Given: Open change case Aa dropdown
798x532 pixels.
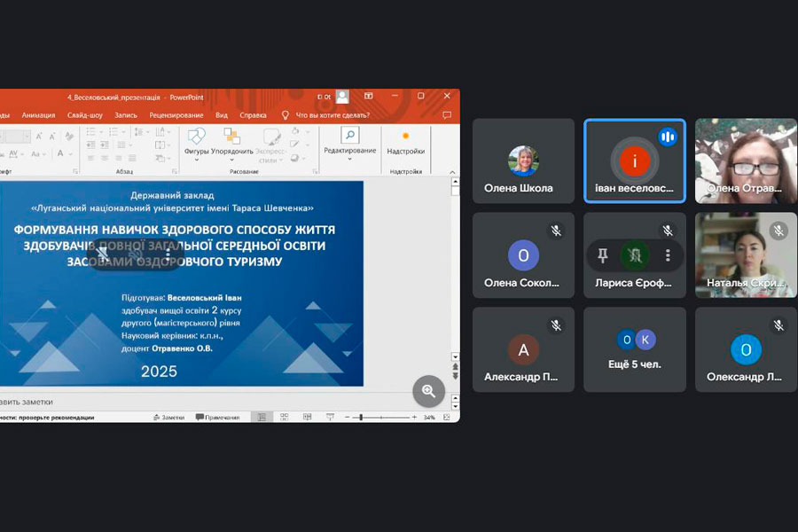Looking at the screenshot, I should click(37, 153).
